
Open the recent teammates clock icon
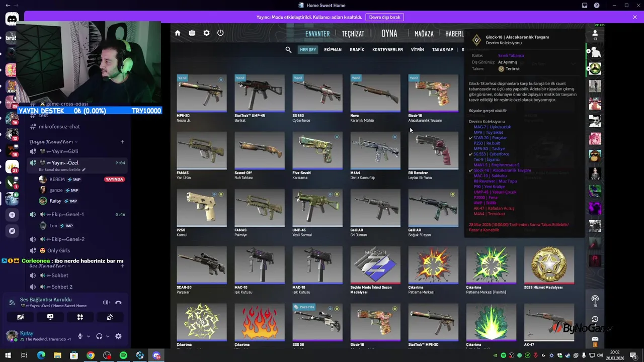pos(595,319)
